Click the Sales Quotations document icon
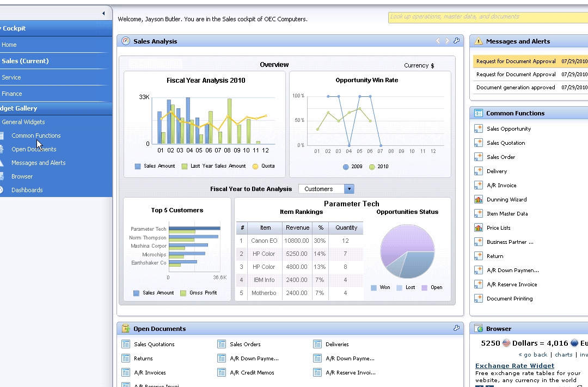This screenshot has width=588, height=387. point(126,345)
